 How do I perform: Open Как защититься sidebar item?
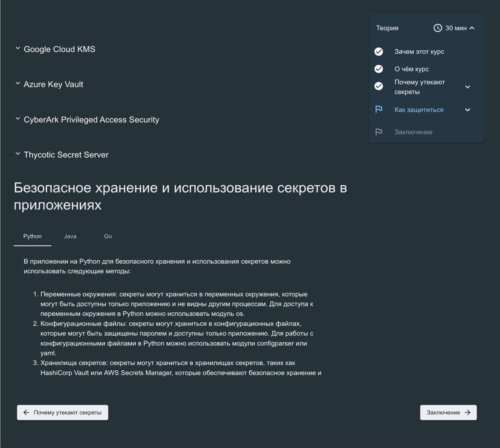419,110
